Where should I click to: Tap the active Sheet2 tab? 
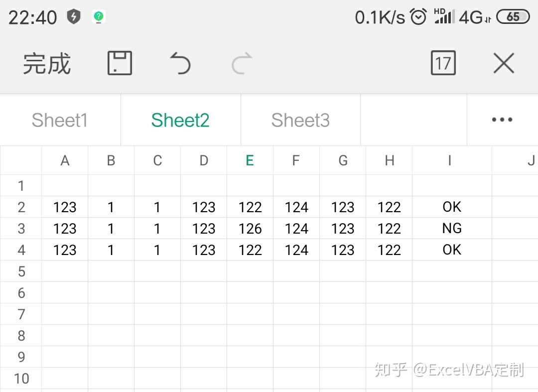pyautogui.click(x=180, y=120)
